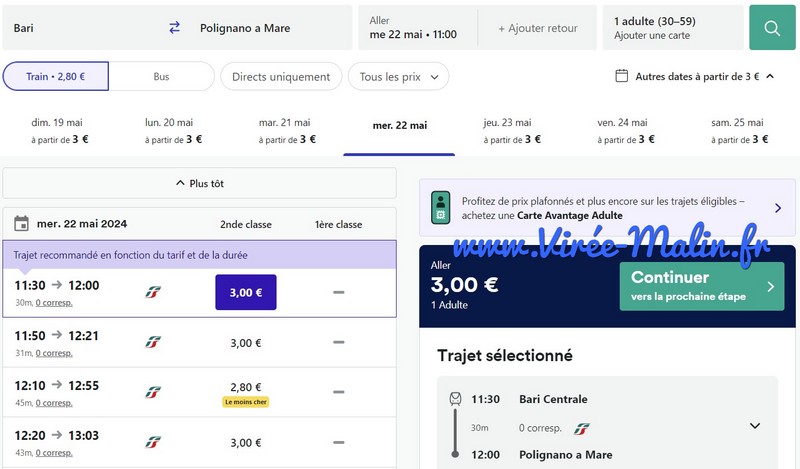Image resolution: width=800 pixels, height=469 pixels.
Task: Click the swap stations arrows icon
Action: [x=175, y=28]
